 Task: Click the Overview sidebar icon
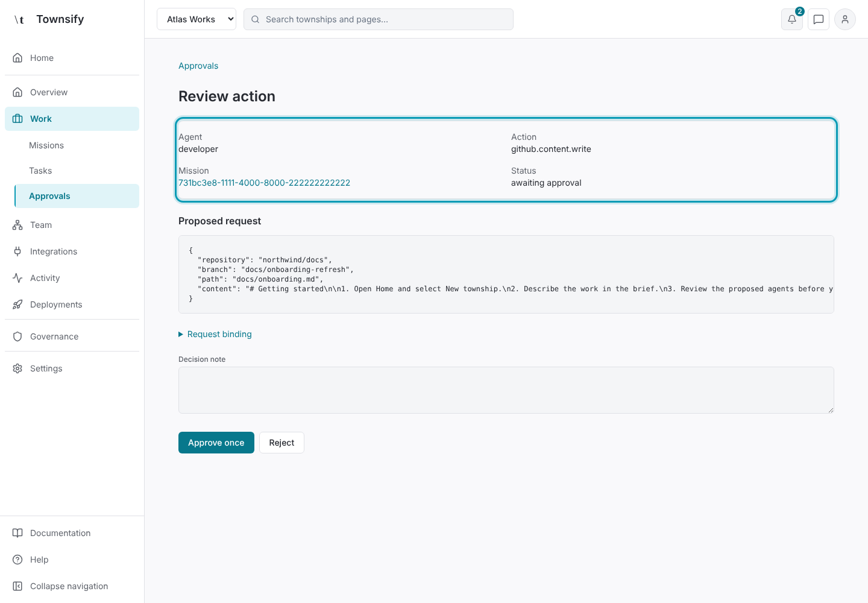(17, 92)
